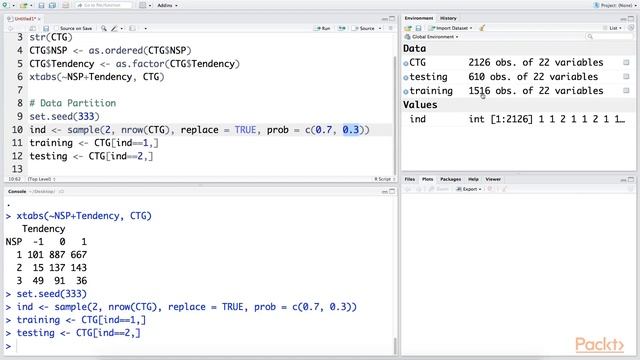Click the Save All documents icon
The image size is (640, 360).
pos(52,5)
